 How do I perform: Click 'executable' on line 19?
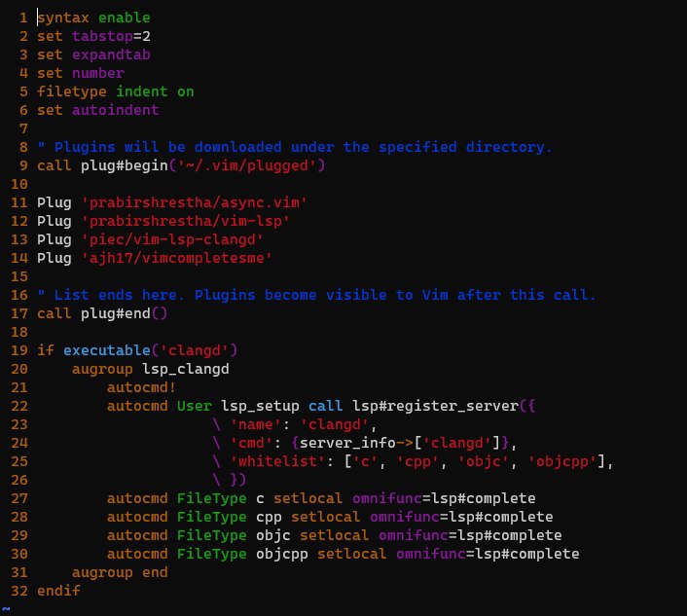(107, 350)
